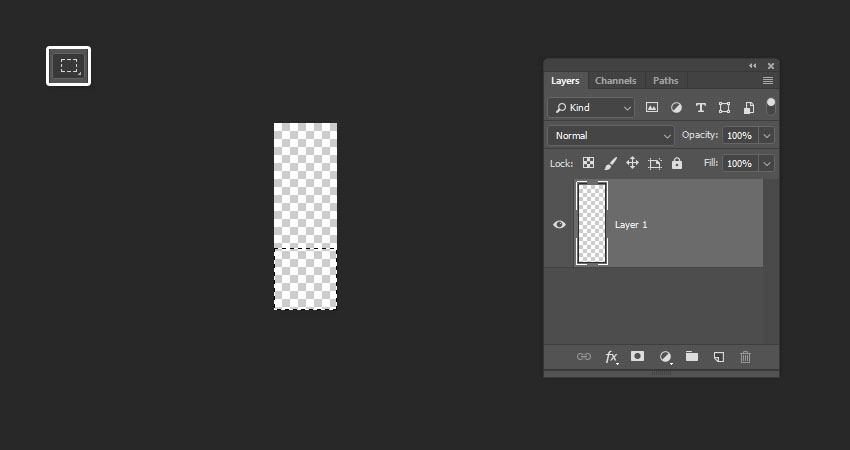Screen dimensions: 850x450
Task: Switch to the Channels tab
Action: coord(615,80)
